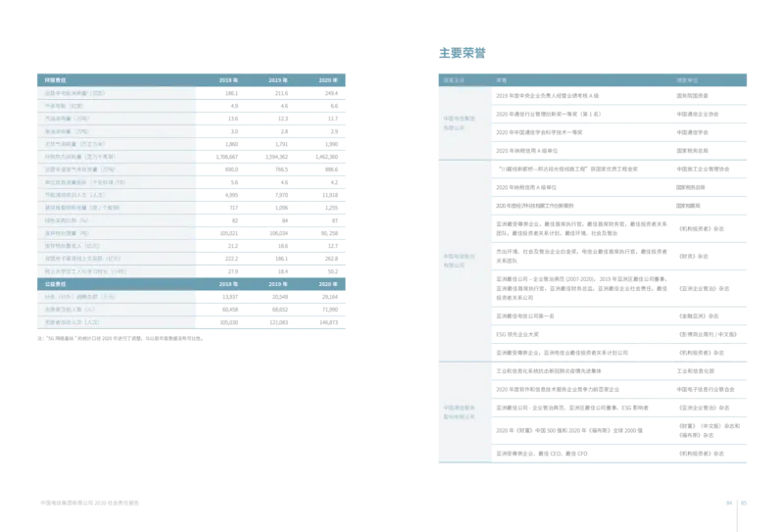Select the 中国通信服务股份有限公司 cell
This screenshot has height=532, width=784.
461,411
